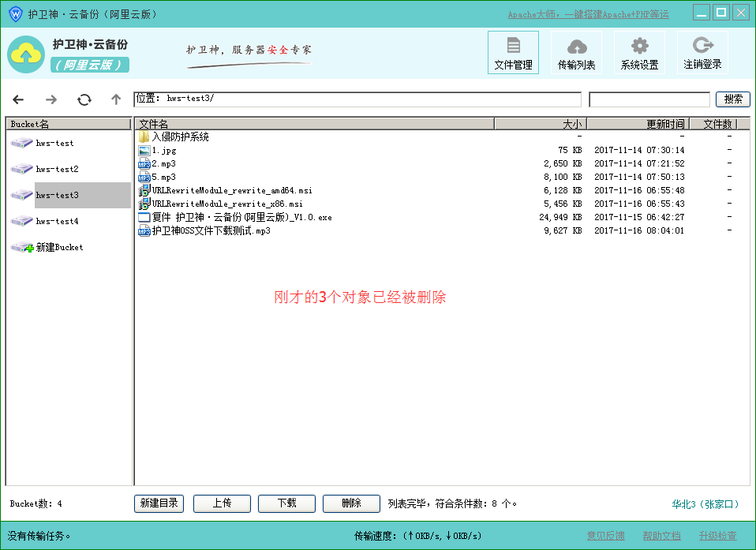This screenshot has width=756, height=550.
Task: Refresh the current file listing
Action: pyautogui.click(x=84, y=99)
